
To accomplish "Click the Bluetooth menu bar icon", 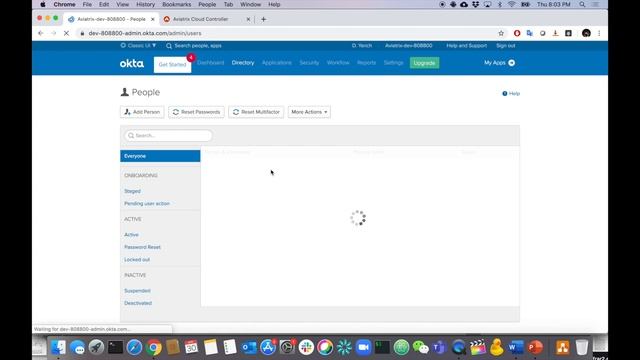I will [500, 4].
